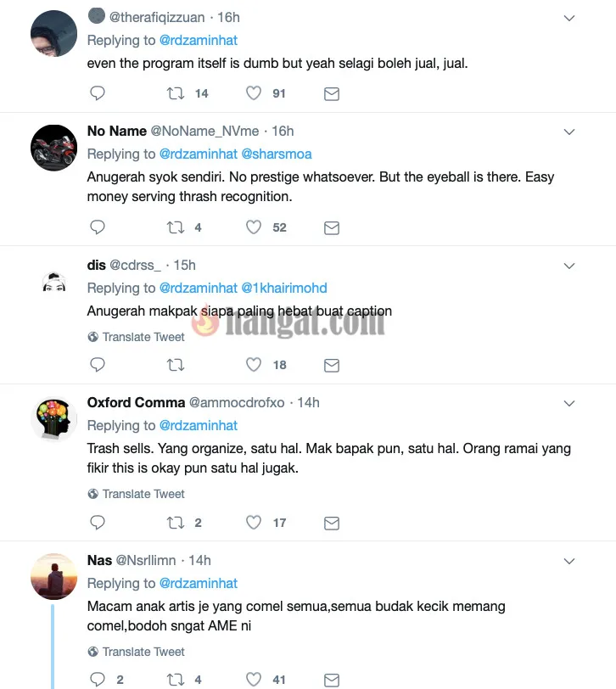
Task: Reply to dis @cdrss_ tweet
Action: (x=97, y=365)
